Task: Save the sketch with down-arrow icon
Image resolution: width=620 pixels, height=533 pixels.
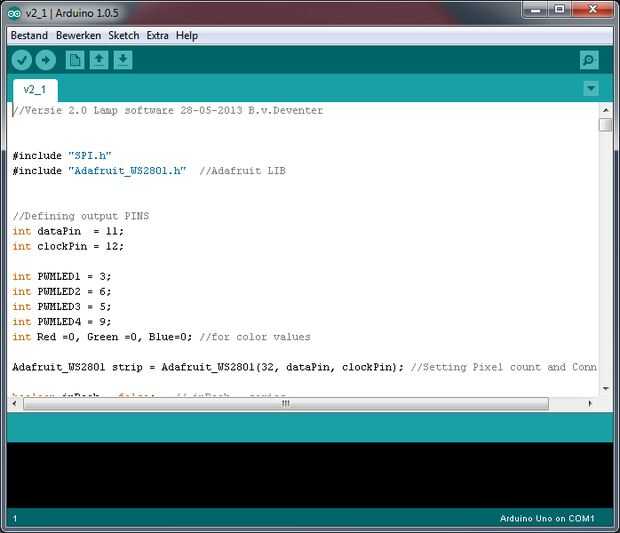Action: [x=123, y=60]
